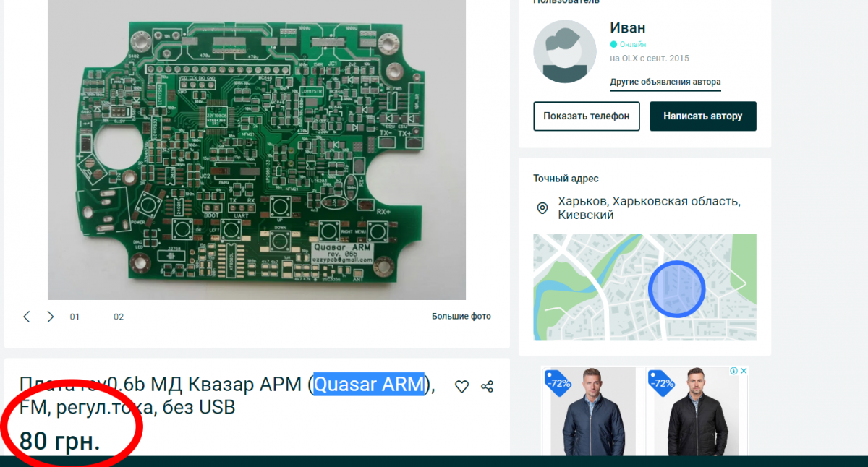Image resolution: width=868 pixels, height=467 pixels.
Task: Select photo indicator 02
Action: (119, 317)
